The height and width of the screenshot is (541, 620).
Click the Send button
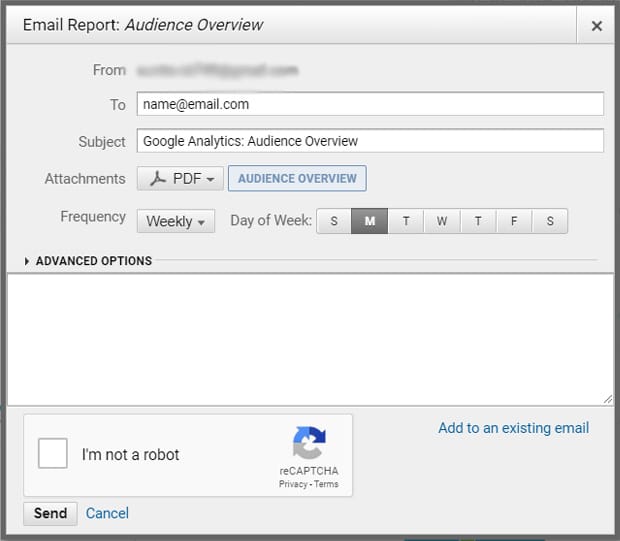pyautogui.click(x=50, y=513)
